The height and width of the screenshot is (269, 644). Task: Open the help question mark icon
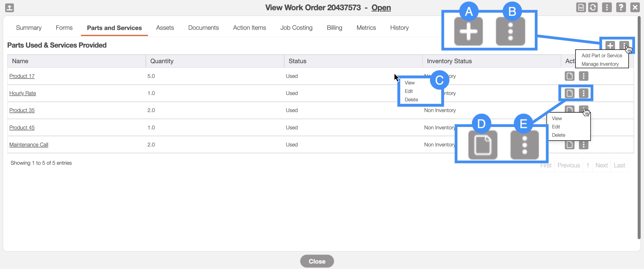pos(621,8)
